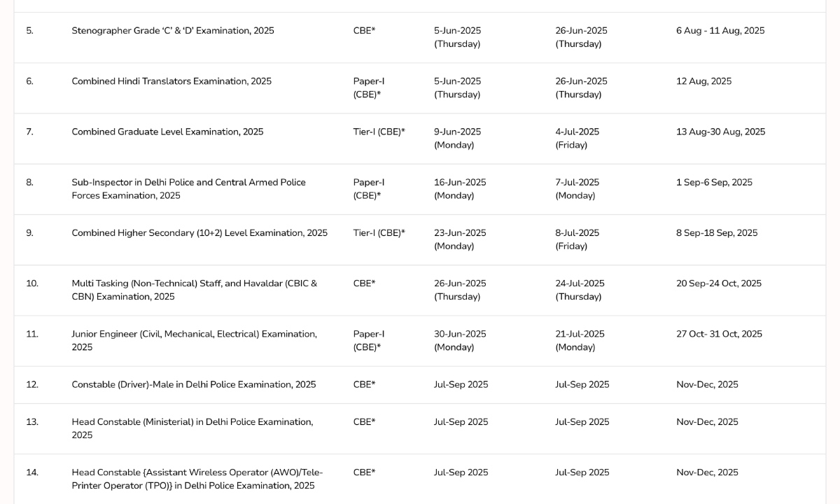
Task: Select Head Constable (Ministerial) in Delhi Police
Action: (192, 428)
